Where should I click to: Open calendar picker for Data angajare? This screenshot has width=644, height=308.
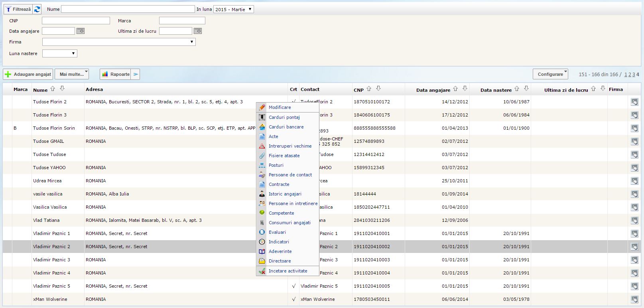point(81,31)
